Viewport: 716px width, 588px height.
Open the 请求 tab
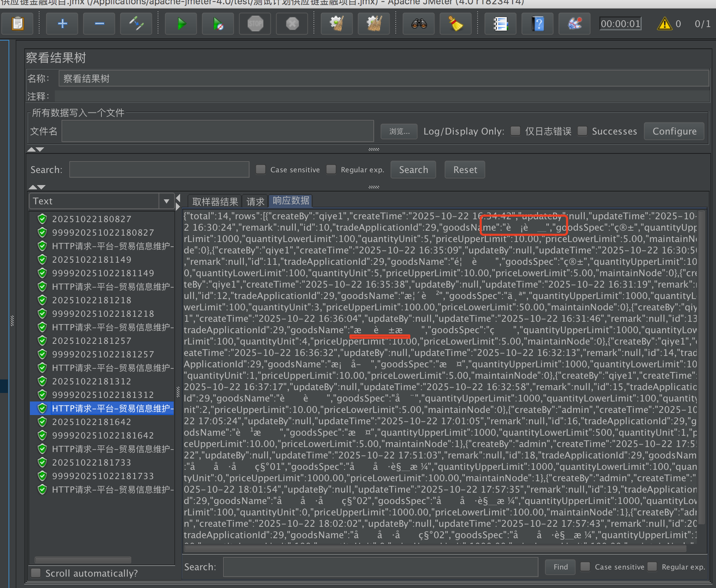tap(255, 201)
